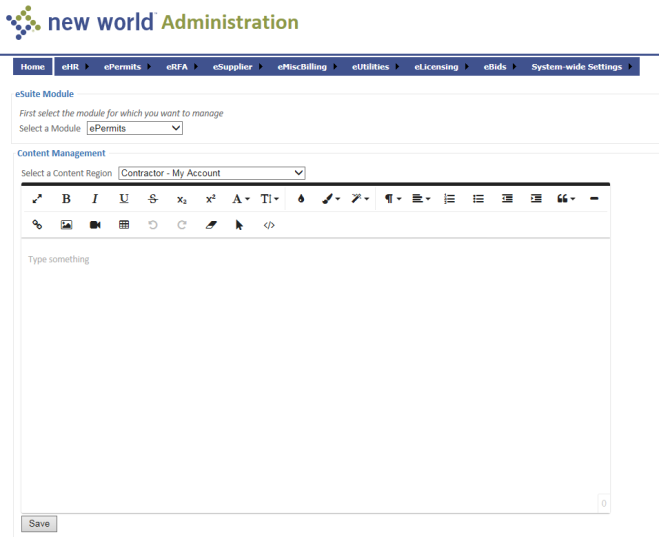Viewport: 659px width, 537px height.
Task: Clear formatting with the eraser icon
Action: coord(210,225)
